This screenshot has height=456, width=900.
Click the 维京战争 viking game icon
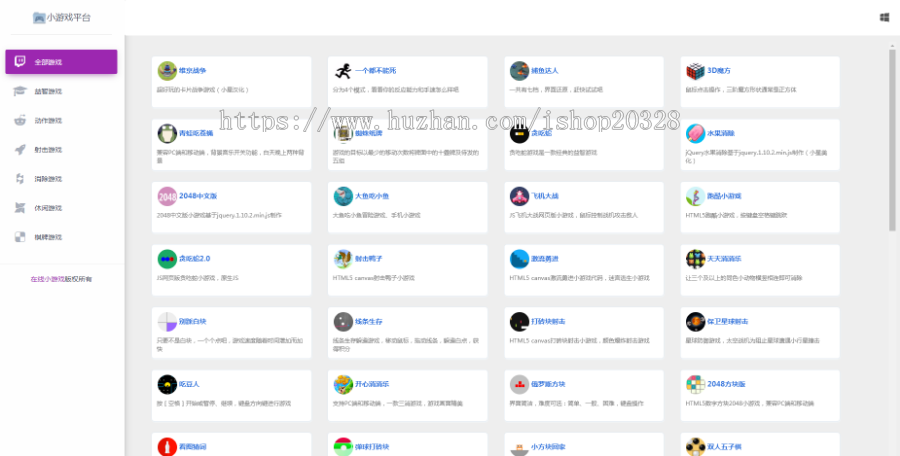(x=167, y=71)
